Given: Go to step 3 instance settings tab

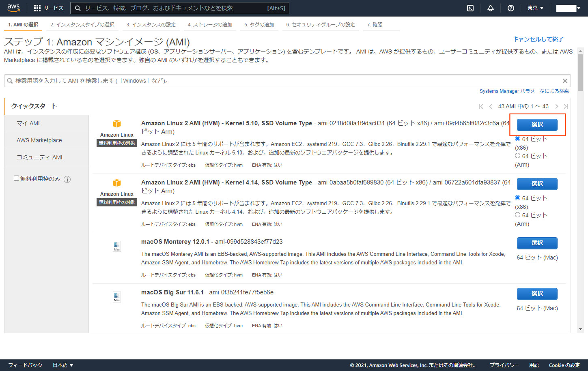Looking at the screenshot, I should pyautogui.click(x=151, y=25).
